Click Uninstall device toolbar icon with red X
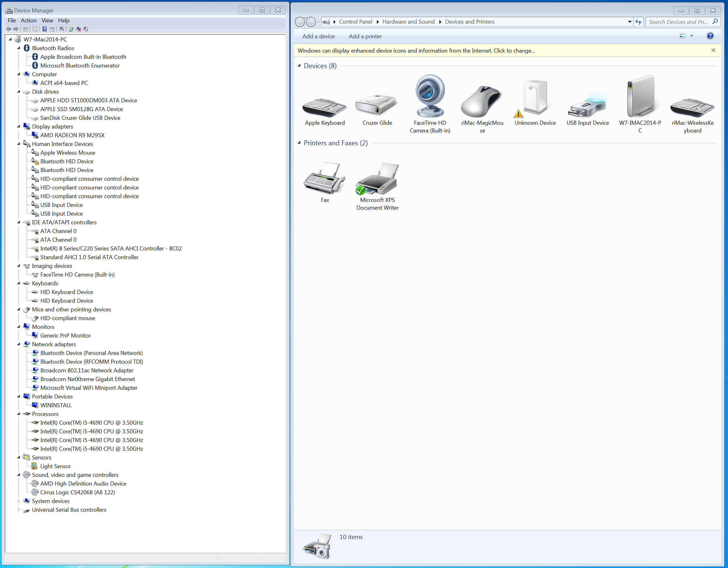Screen dimensions: 728x568 tap(79, 29)
